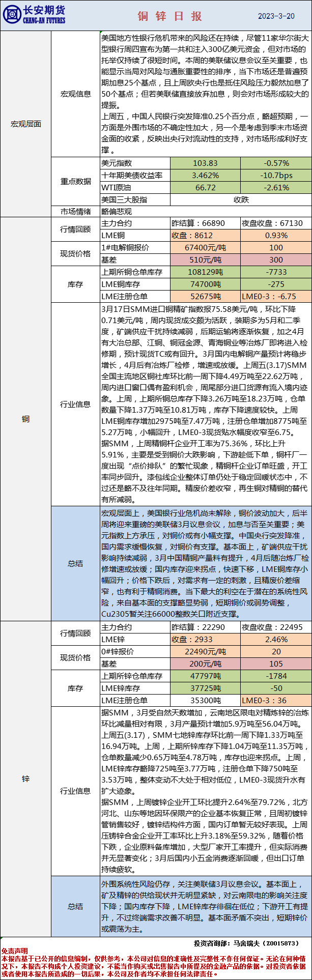Click the copper 昨结算：66890 cell
This screenshot has width=312, height=980.
[x=205, y=223]
